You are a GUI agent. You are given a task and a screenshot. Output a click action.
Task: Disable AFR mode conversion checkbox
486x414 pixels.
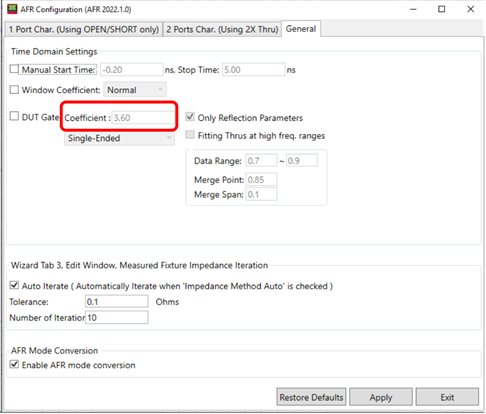point(14,364)
